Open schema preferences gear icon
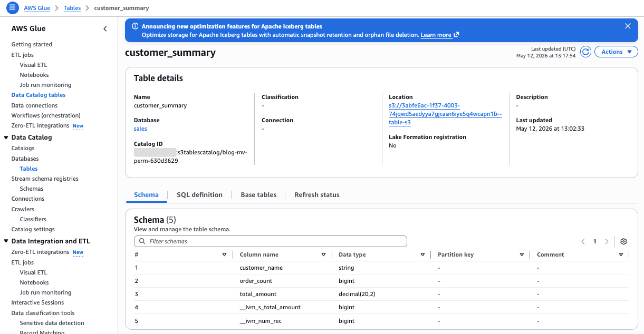 coord(623,241)
